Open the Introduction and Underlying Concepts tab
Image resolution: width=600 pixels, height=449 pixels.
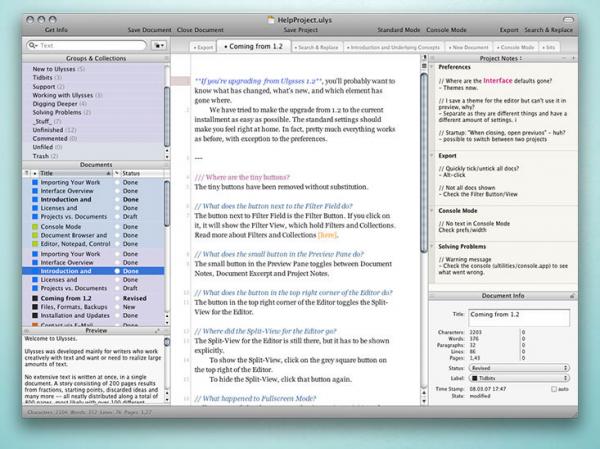click(393, 47)
